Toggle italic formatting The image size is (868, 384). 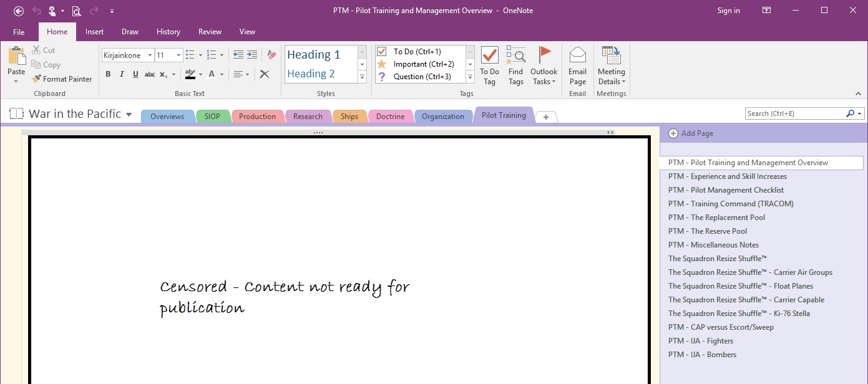[122, 74]
